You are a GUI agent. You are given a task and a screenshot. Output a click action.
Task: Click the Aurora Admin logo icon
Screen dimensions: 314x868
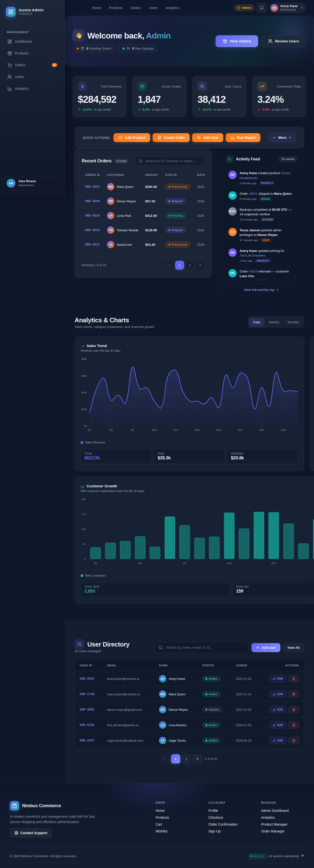[11, 12]
